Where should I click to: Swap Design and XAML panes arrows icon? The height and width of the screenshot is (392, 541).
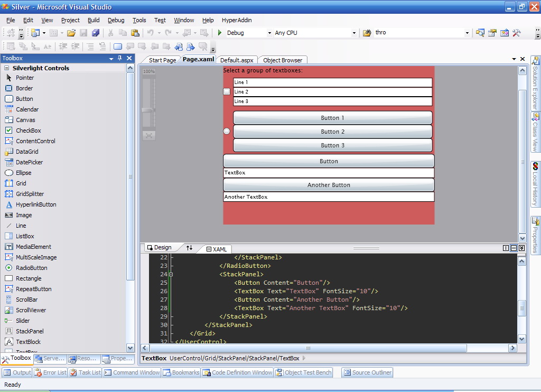tap(190, 248)
